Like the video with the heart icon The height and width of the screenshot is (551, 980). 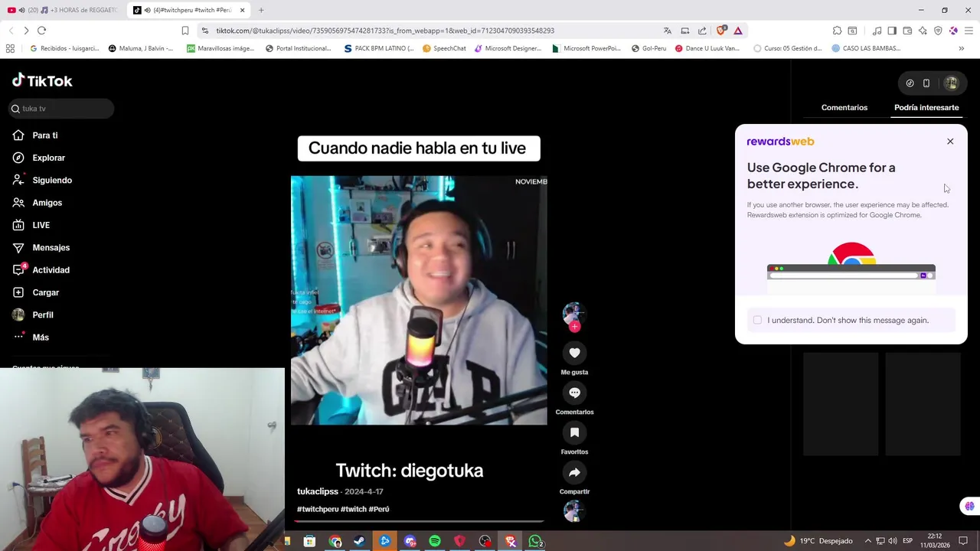574,353
